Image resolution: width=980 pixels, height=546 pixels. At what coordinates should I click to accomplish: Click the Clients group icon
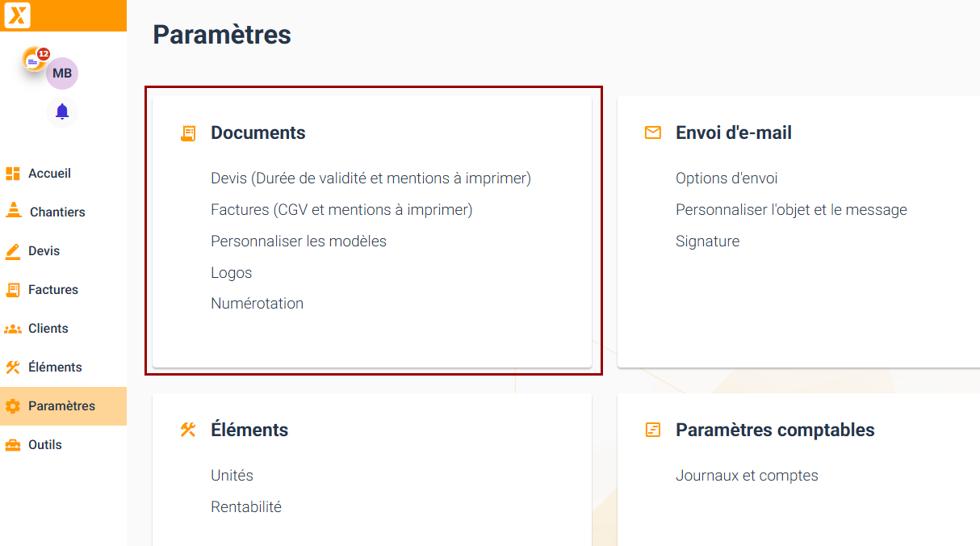click(13, 329)
